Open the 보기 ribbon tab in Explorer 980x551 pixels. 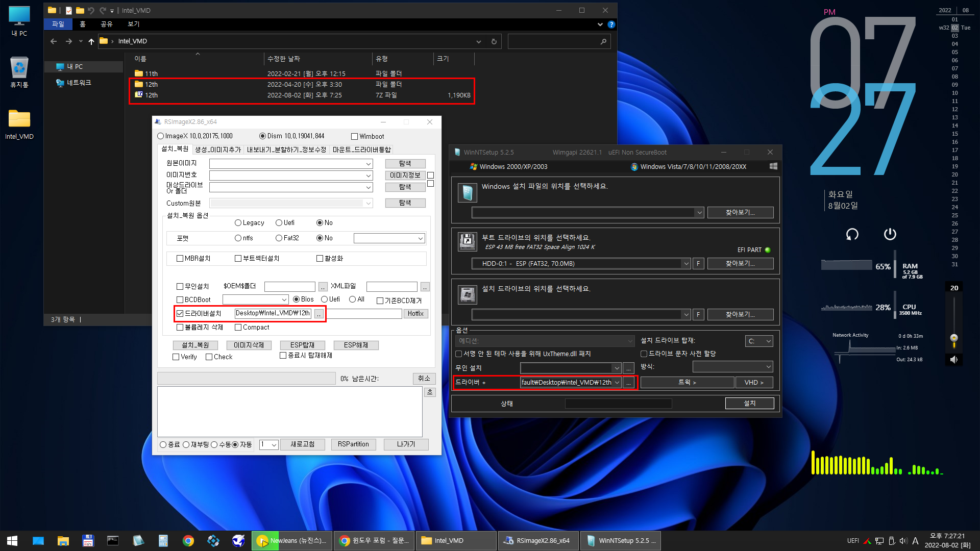(x=133, y=24)
